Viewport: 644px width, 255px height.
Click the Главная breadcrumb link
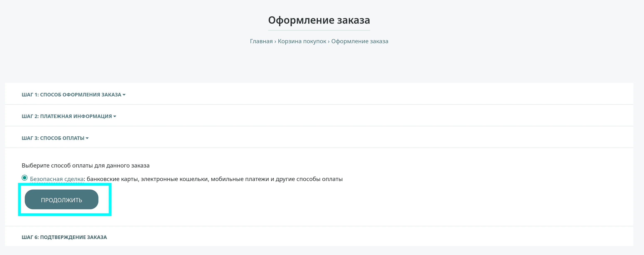(x=261, y=41)
